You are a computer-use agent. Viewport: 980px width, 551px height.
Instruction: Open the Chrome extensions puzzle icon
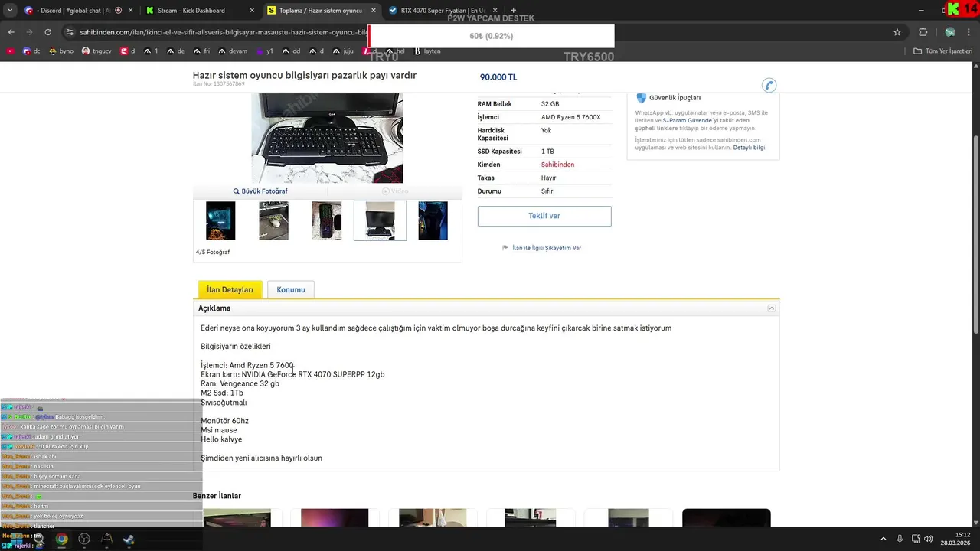tap(923, 32)
